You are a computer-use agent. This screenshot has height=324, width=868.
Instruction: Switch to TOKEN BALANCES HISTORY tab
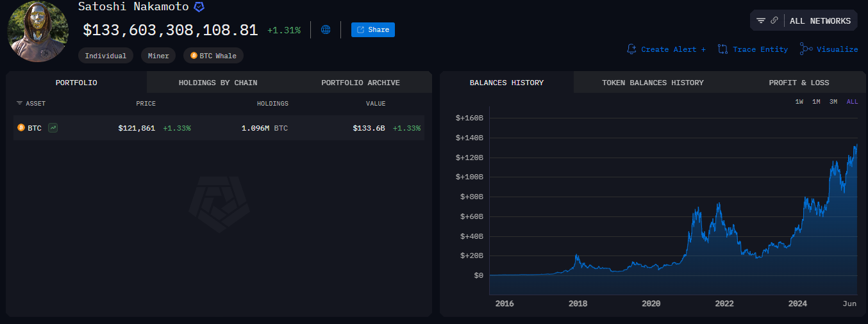[x=653, y=83]
